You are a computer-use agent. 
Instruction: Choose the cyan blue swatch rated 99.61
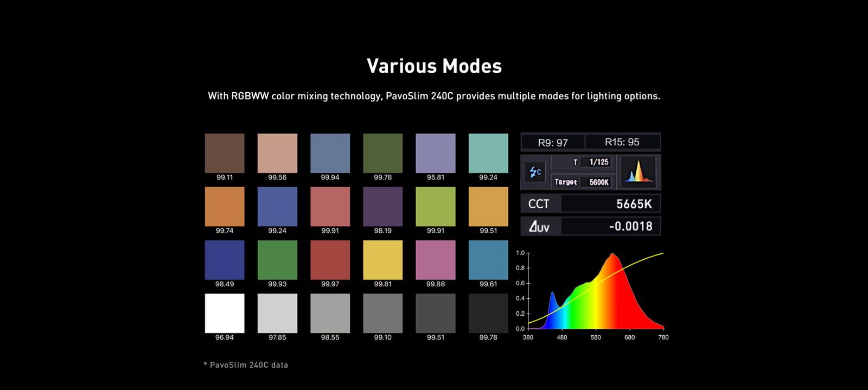488,260
